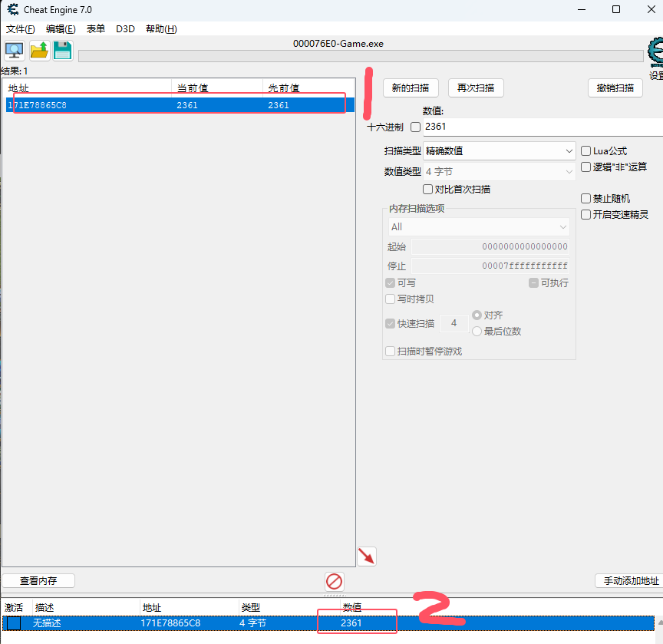663x644 pixels.
Task: Click the 描述 column header
Action: click(86, 608)
